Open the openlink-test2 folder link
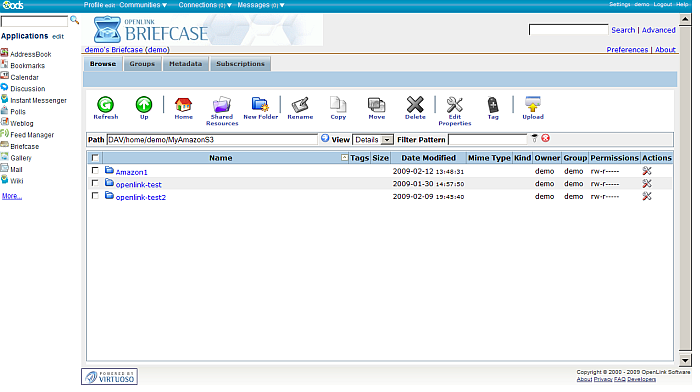Screen dimensions: 700x392 [141, 197]
